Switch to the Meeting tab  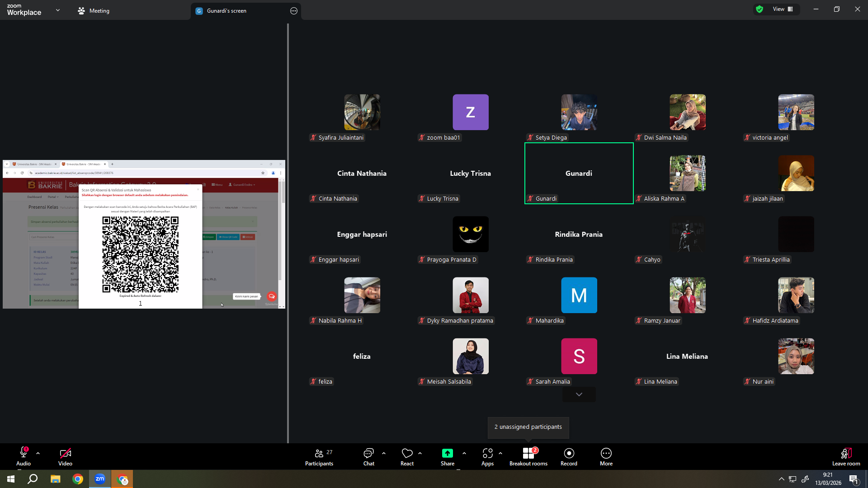[x=94, y=10]
